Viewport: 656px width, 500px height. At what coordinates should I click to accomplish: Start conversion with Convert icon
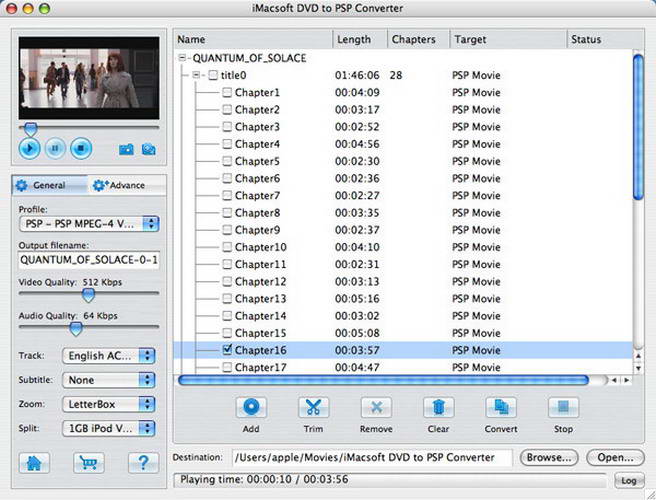501,407
